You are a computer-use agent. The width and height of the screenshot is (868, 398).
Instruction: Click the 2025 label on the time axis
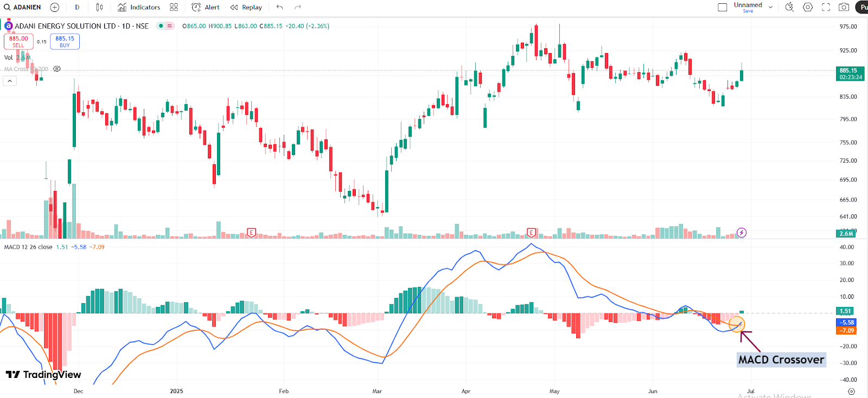[176, 391]
